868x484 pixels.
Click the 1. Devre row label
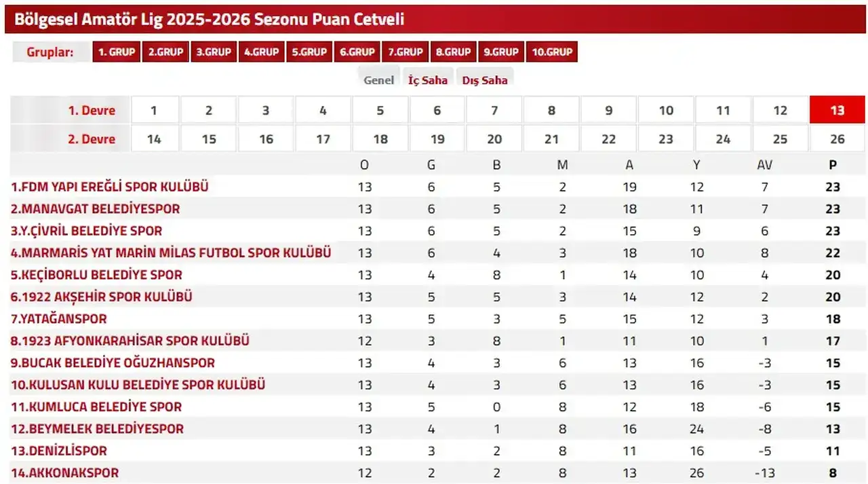93,109
